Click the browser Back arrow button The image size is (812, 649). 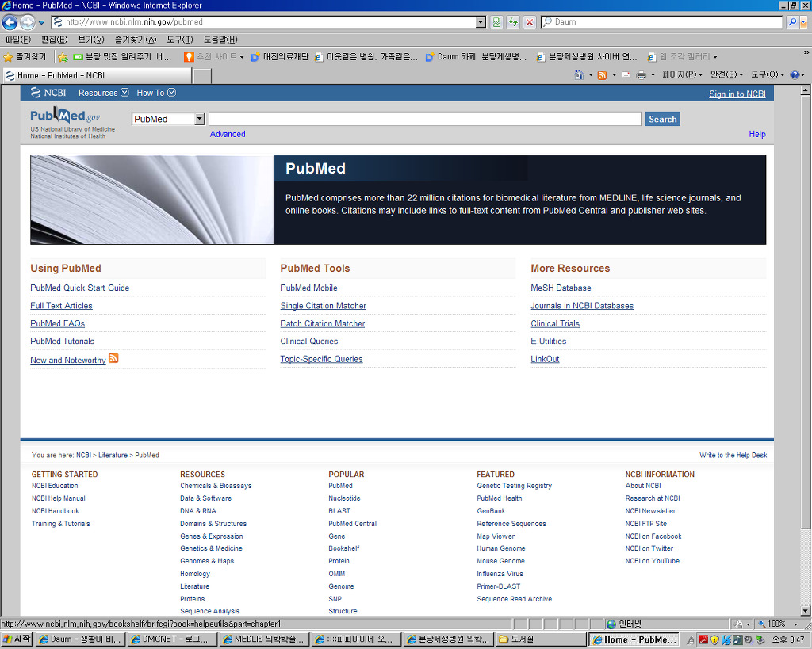click(x=10, y=22)
